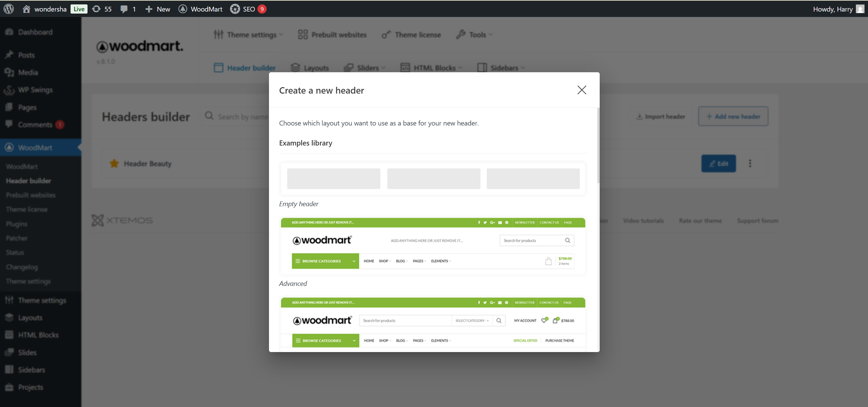Switch to the Layouts tab
Image resolution: width=868 pixels, height=407 pixels.
click(x=310, y=67)
